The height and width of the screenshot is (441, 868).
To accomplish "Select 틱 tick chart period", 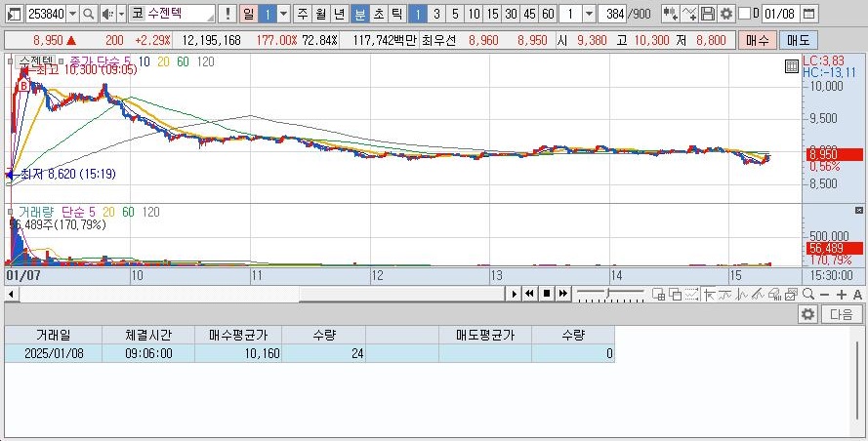I will 397,14.
